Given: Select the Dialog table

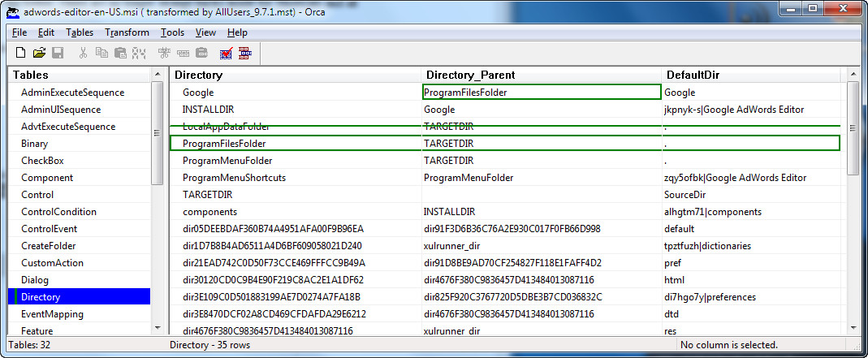Looking at the screenshot, I should (35, 280).
